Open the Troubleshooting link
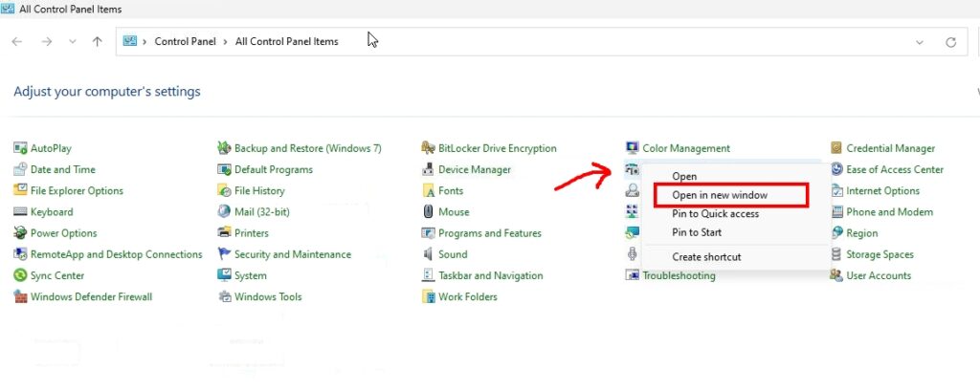The image size is (980, 392). pyautogui.click(x=679, y=276)
